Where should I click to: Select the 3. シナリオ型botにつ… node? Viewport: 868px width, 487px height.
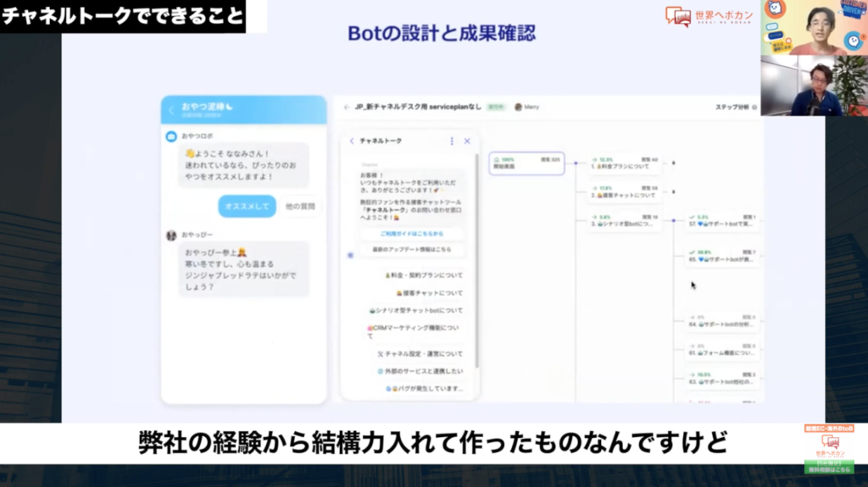[624, 221]
